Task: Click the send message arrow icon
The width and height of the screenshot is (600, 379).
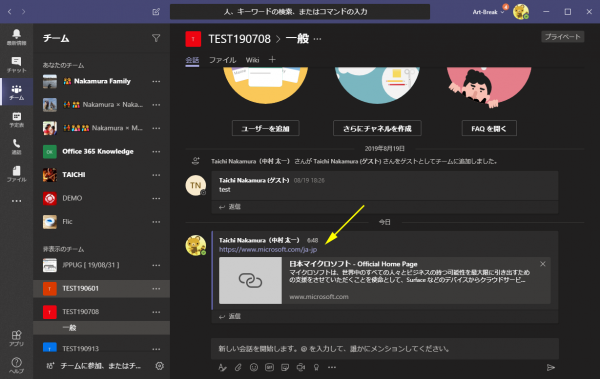Action: 551,368
